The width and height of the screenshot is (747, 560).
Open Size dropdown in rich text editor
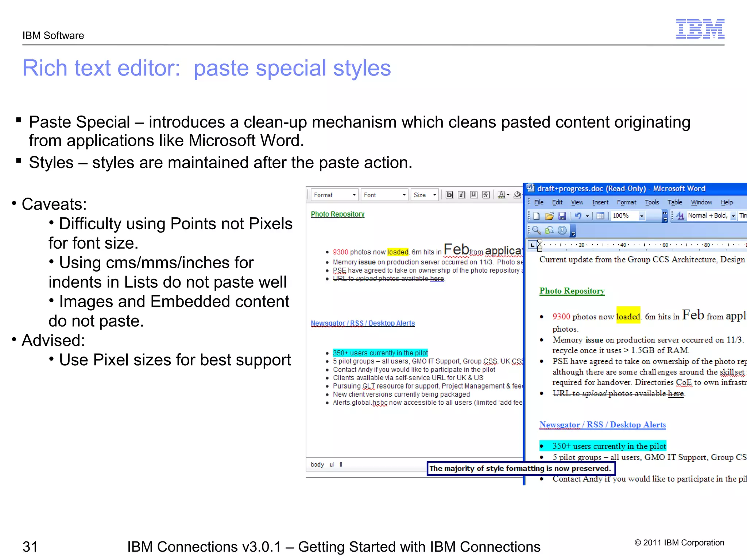pos(425,195)
